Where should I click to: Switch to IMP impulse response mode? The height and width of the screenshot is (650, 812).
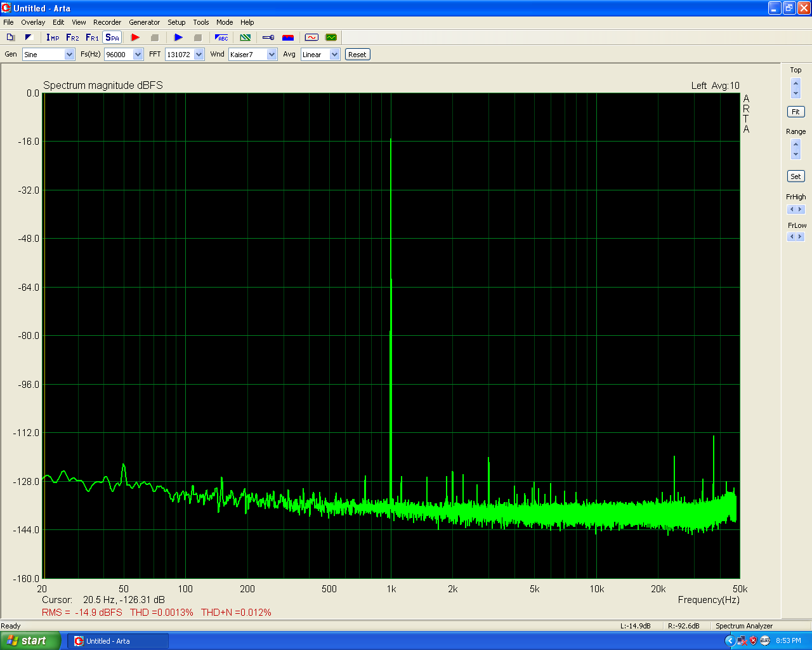click(53, 37)
